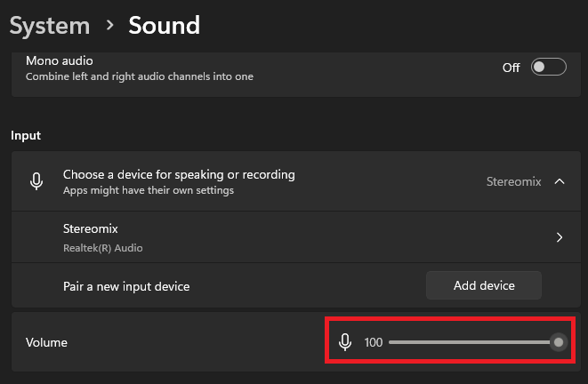Click the Input section heading

[26, 135]
